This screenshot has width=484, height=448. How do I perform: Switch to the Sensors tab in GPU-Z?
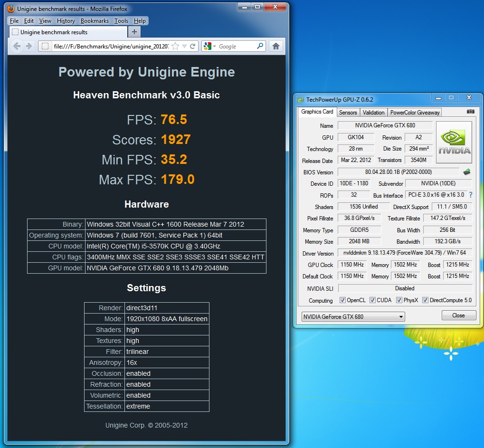point(348,113)
